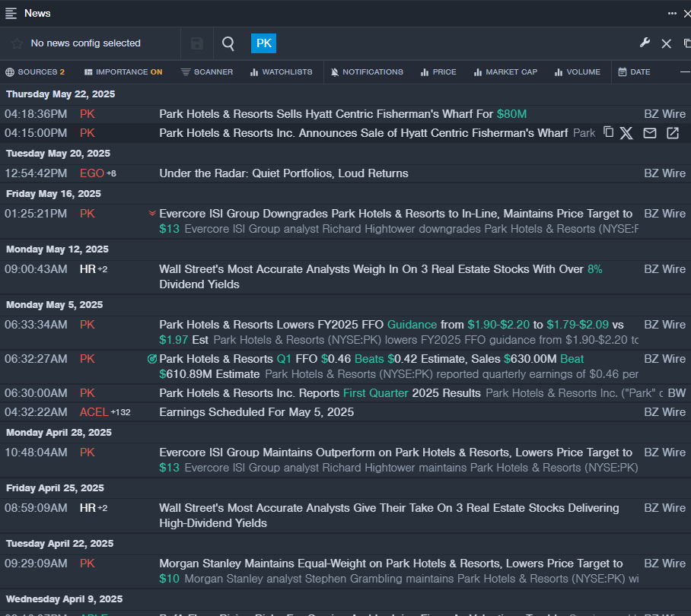Click the EGO ticker on the 12:54:42PM row
Image resolution: width=691 pixels, height=616 pixels.
click(x=91, y=173)
